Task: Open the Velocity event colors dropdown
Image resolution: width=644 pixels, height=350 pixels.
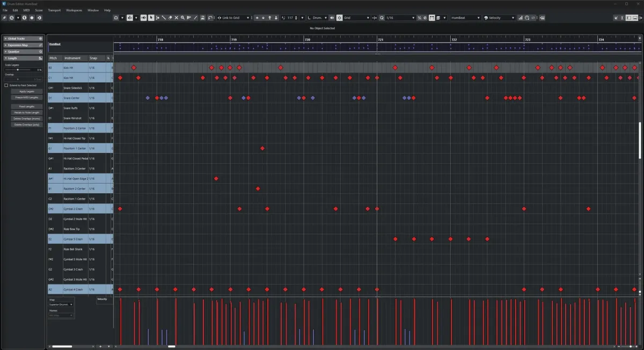Action: tap(499, 18)
